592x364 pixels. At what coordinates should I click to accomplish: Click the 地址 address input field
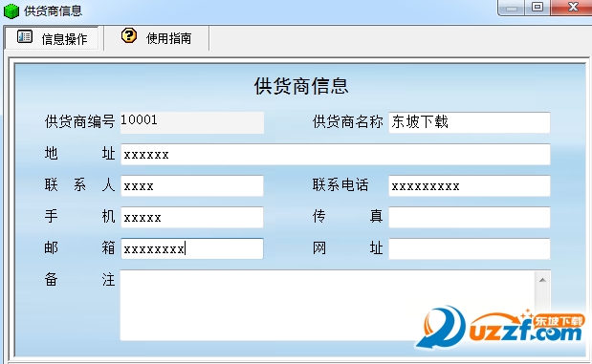pos(336,154)
